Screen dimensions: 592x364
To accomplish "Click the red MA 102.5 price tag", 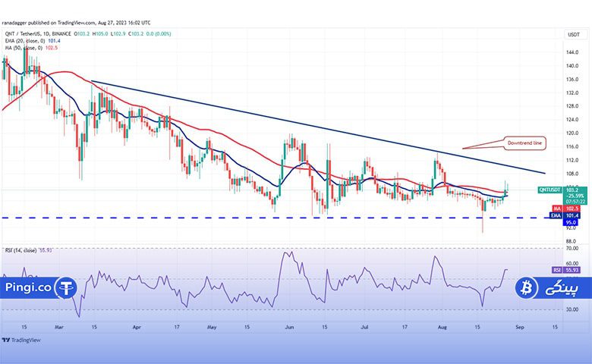I will [565, 209].
